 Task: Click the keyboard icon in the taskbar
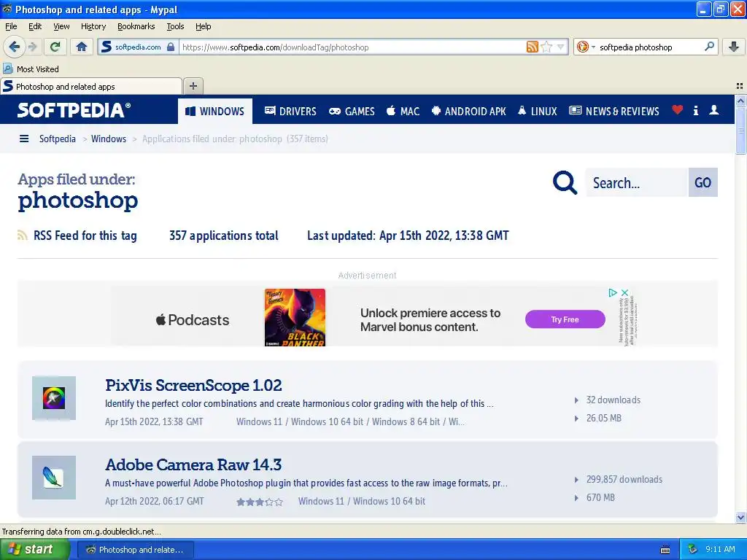665,550
